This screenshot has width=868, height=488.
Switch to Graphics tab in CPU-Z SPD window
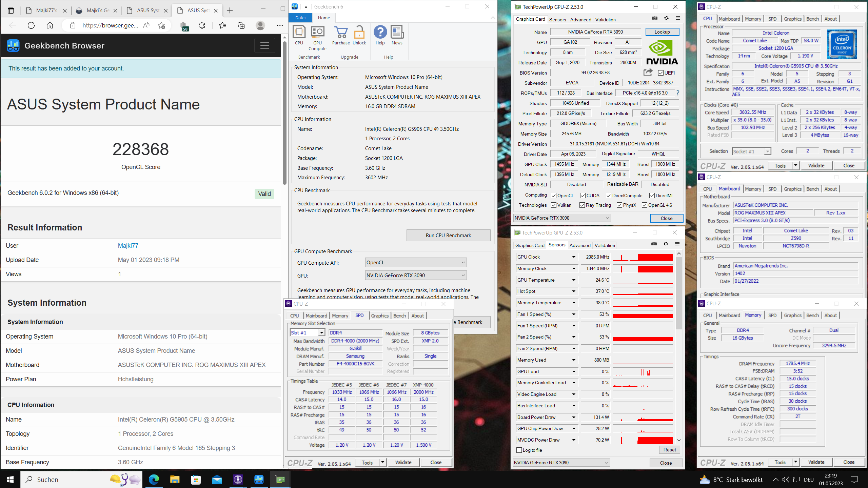(x=380, y=316)
